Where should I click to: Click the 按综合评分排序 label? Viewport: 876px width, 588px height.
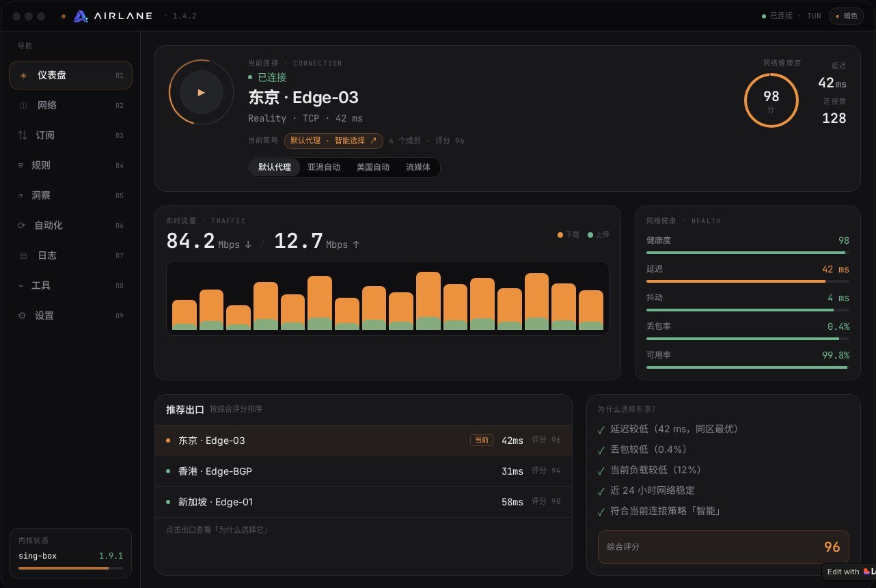click(236, 409)
